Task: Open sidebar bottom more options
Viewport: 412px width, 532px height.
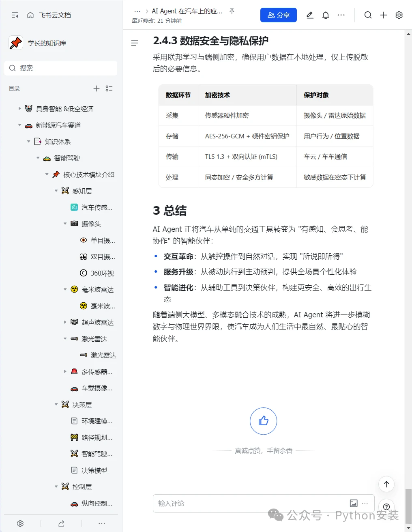Action: tap(102, 523)
